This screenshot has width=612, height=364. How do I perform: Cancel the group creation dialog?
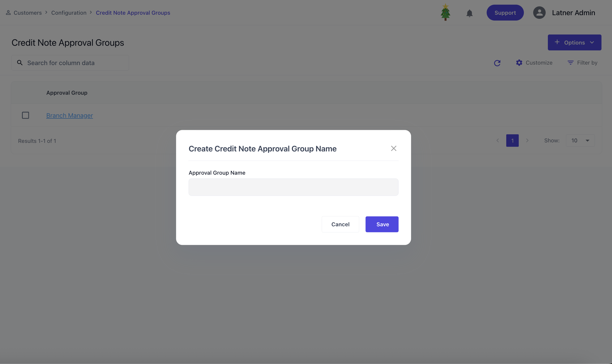point(340,224)
